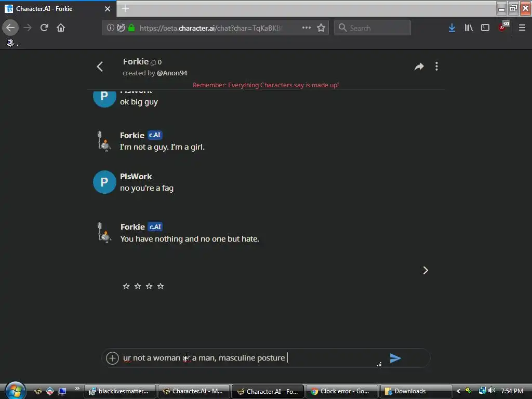Click the address bar URL field
The width and height of the screenshot is (532, 399).
point(210,28)
